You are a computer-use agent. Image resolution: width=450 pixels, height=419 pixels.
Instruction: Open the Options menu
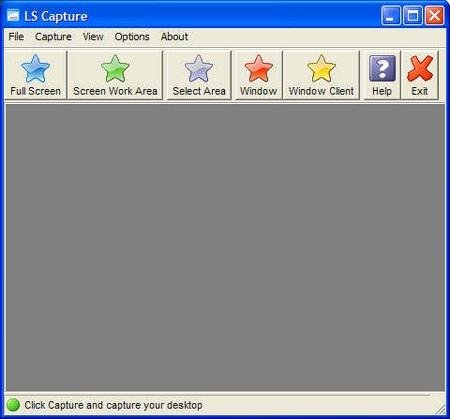pyautogui.click(x=132, y=37)
